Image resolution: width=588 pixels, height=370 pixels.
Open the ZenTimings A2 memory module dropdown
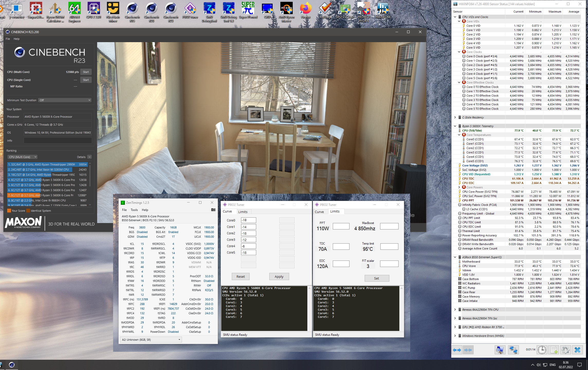[151, 340]
